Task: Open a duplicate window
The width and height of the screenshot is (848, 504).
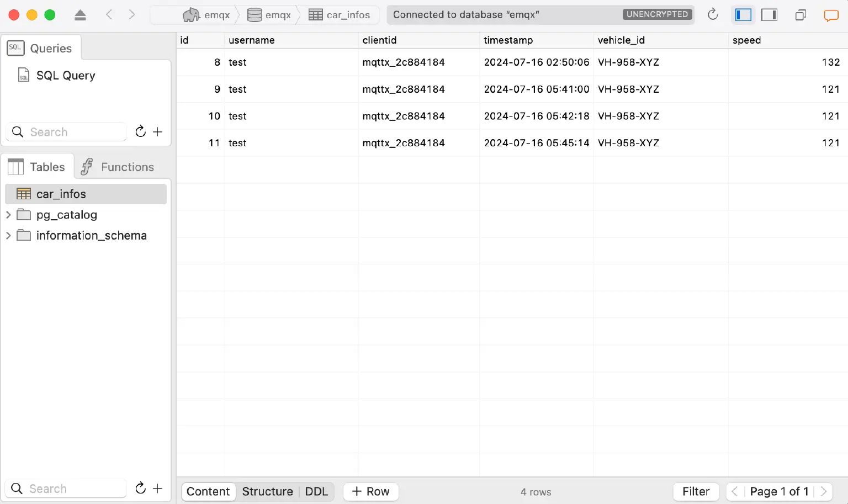Action: pyautogui.click(x=801, y=15)
